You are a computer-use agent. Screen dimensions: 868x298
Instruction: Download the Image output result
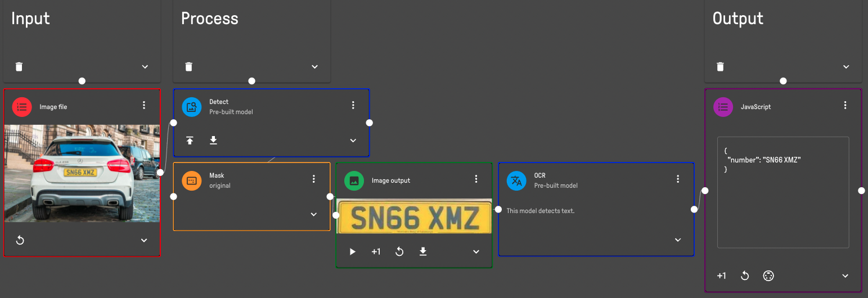point(423,251)
